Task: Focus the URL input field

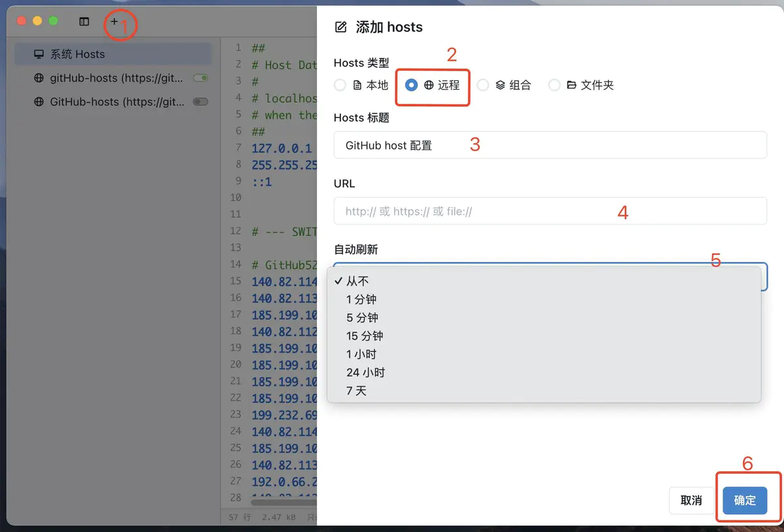Action: pyautogui.click(x=550, y=211)
